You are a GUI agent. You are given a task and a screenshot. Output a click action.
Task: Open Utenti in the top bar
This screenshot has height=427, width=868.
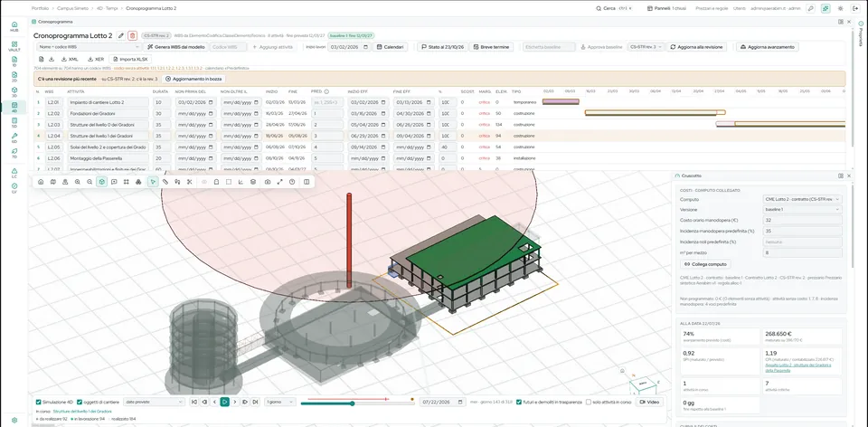[739, 8]
